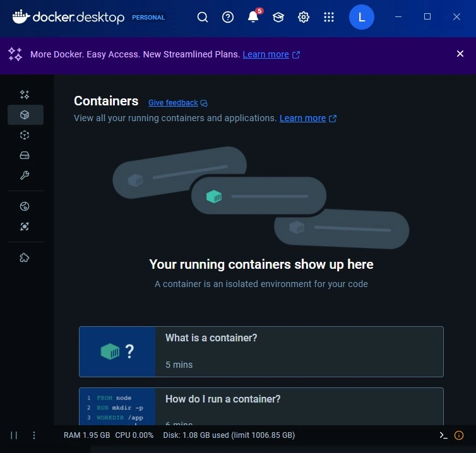Dismiss the Streamlined Plans banner

(x=460, y=54)
